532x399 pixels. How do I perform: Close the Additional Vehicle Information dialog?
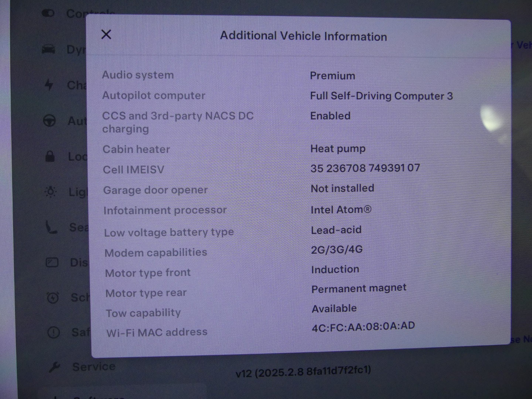click(106, 34)
